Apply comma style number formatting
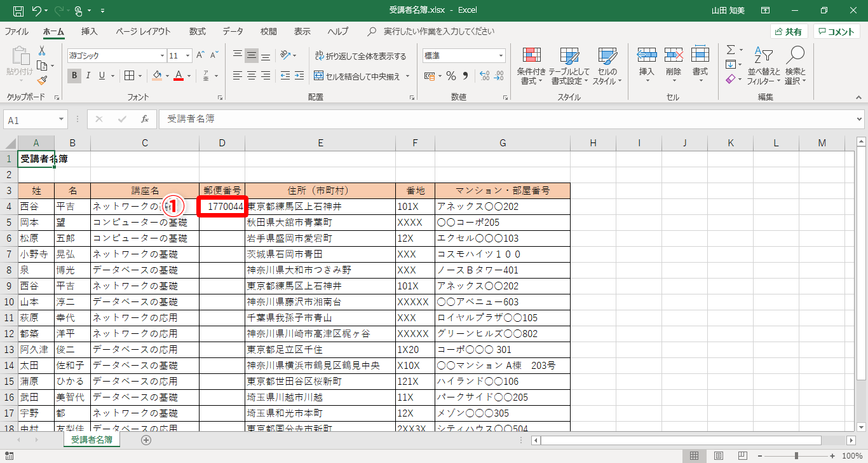The height and width of the screenshot is (463, 868). (x=465, y=76)
